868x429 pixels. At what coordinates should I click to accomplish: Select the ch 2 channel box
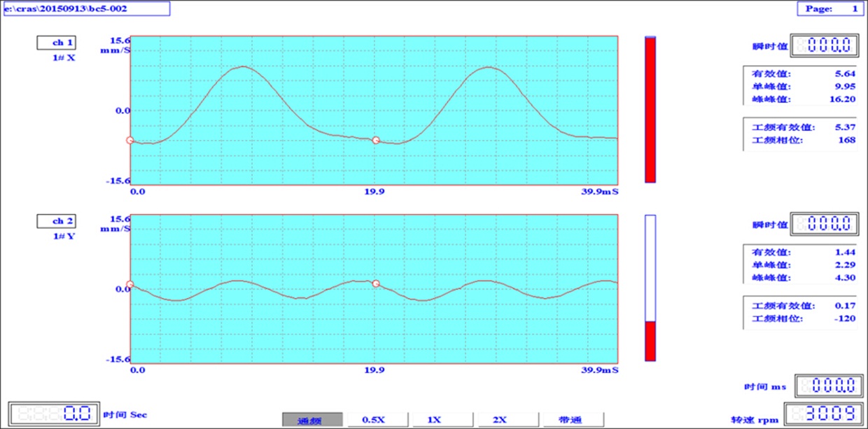pyautogui.click(x=57, y=220)
